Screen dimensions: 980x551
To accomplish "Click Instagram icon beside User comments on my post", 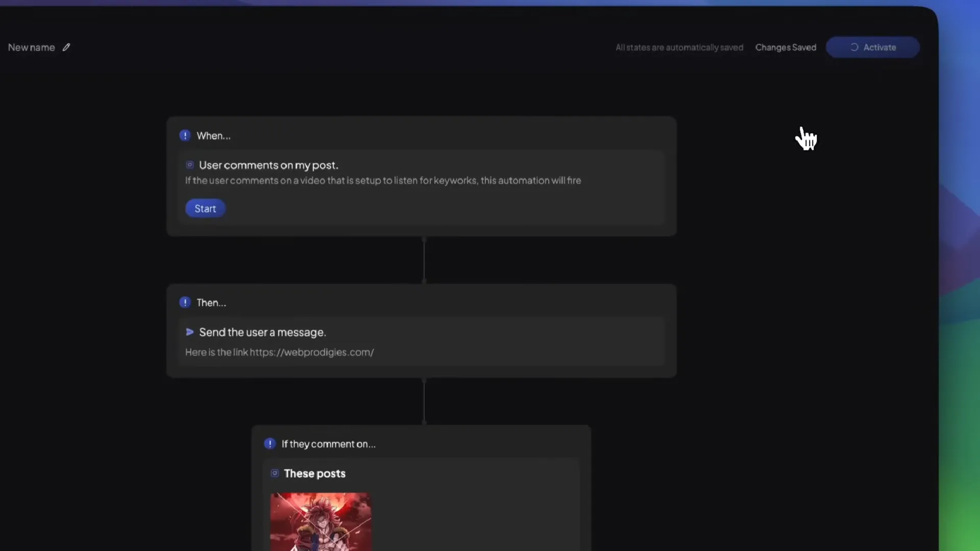I will pyautogui.click(x=190, y=165).
